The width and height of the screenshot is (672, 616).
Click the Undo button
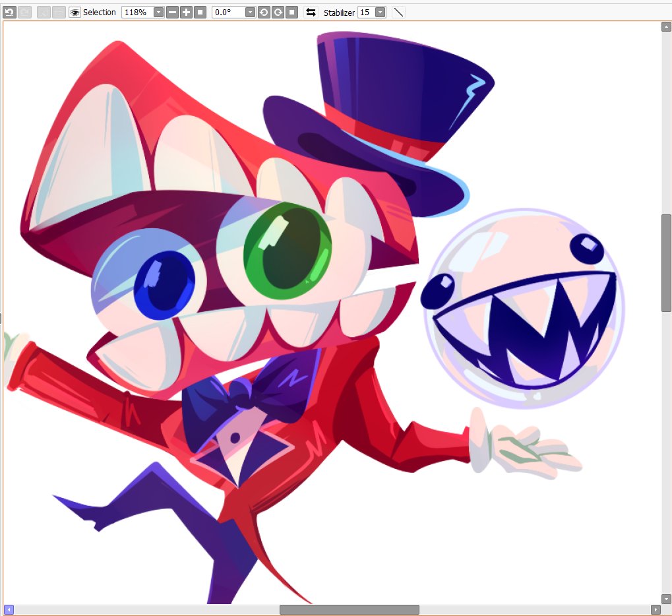9,12
